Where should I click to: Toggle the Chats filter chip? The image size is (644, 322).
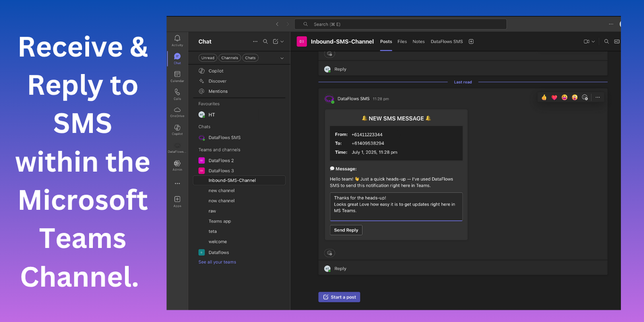[250, 57]
